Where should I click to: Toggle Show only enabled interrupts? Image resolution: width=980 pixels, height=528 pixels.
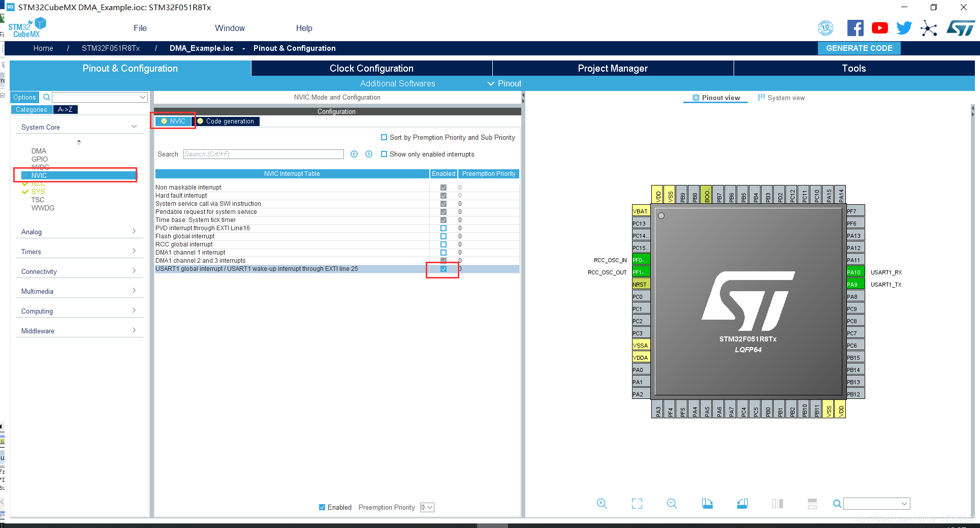click(384, 154)
